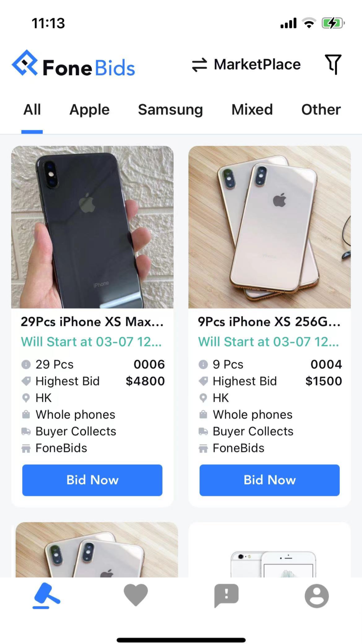Open the filter funnel icon
This screenshot has width=362, height=644.
pyautogui.click(x=333, y=64)
